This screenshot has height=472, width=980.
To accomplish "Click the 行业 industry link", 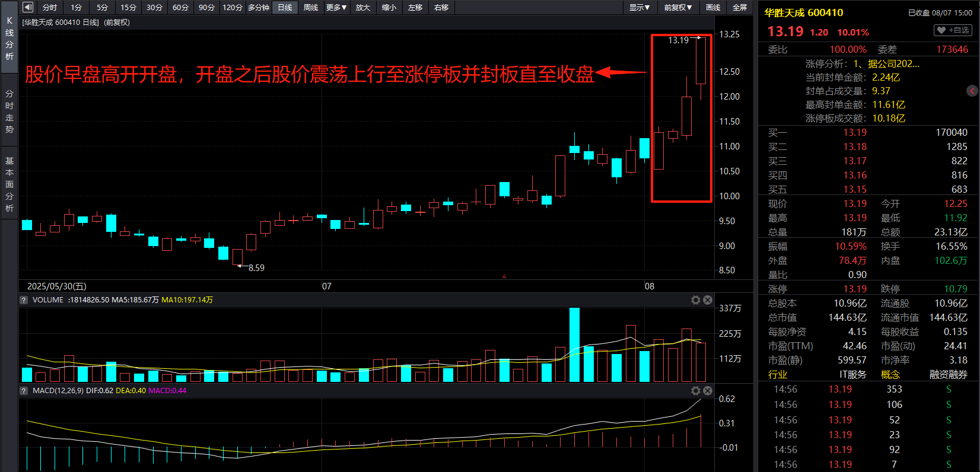I will click(778, 375).
